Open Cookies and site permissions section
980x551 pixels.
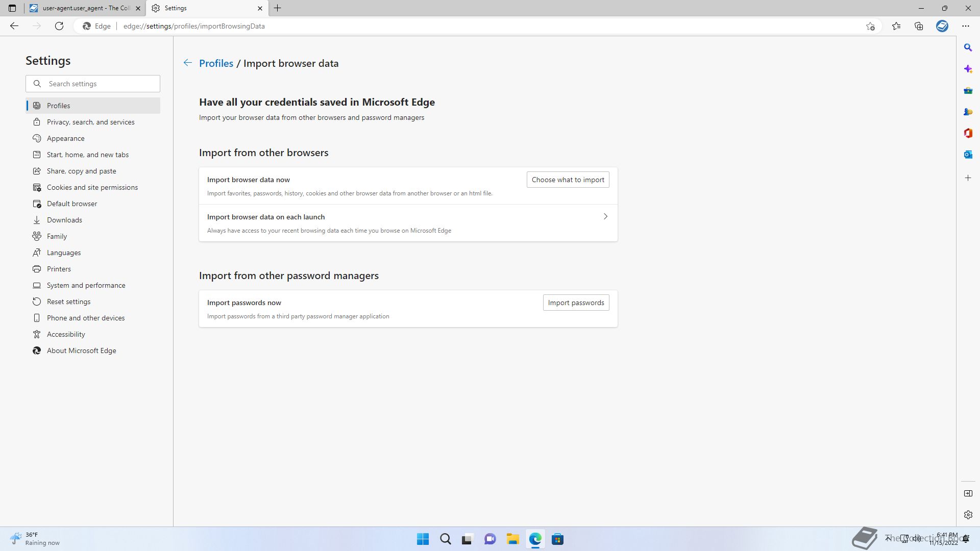(92, 187)
